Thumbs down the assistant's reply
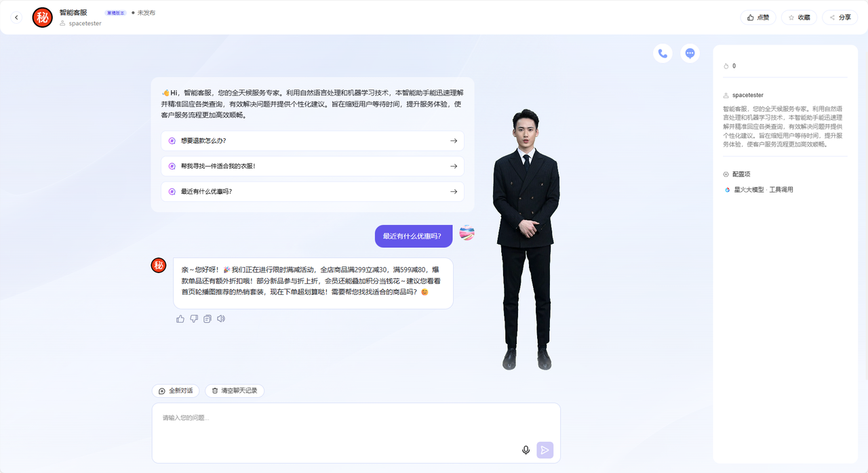The image size is (868, 473). coord(194,319)
